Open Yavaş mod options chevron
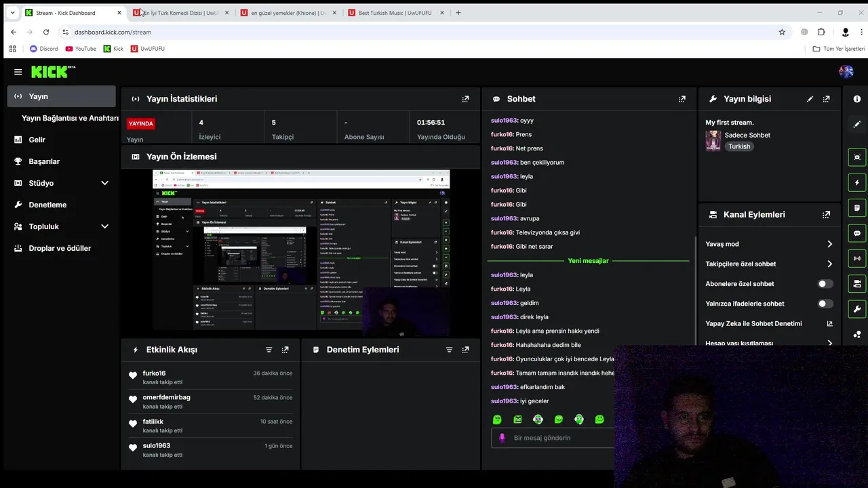Screen dimensions: 868x488 [829, 244]
